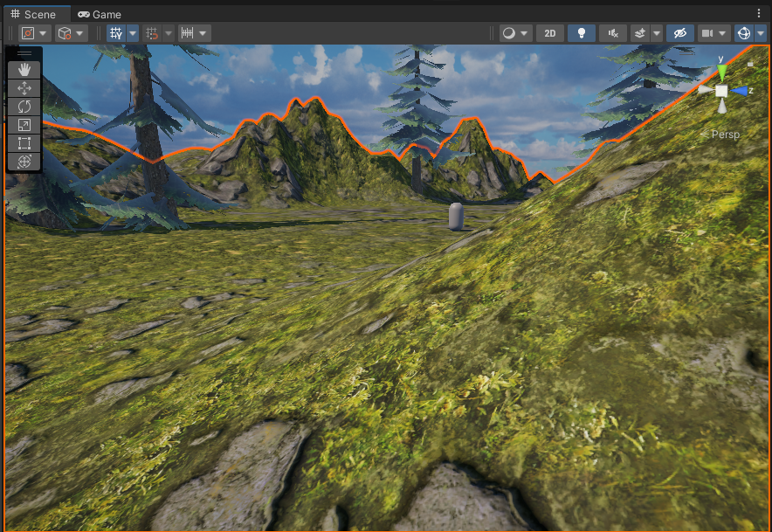Screen dimensions: 772x532
Task: Click the green Y axis cone on the orientation gizmo
Action: coord(721,73)
